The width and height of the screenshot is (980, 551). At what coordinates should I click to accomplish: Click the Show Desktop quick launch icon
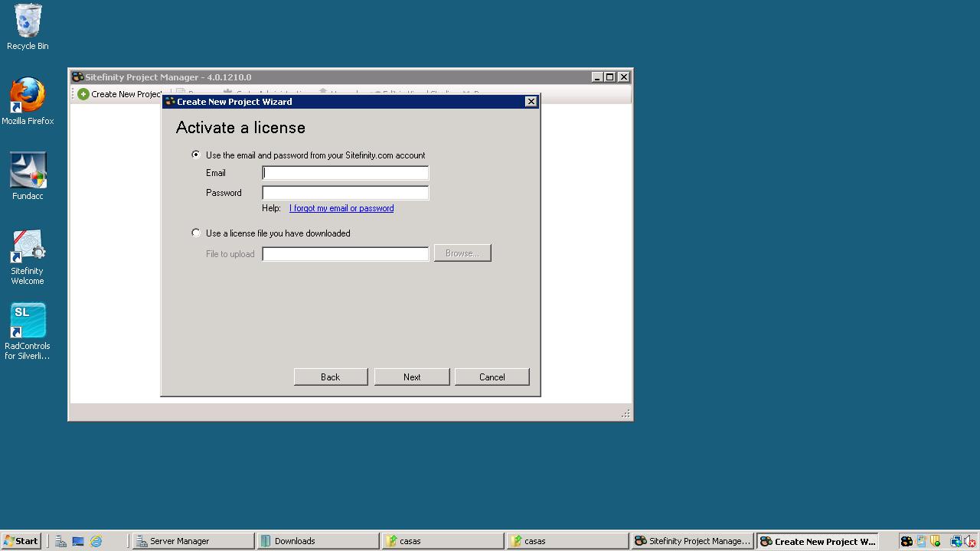(x=78, y=541)
